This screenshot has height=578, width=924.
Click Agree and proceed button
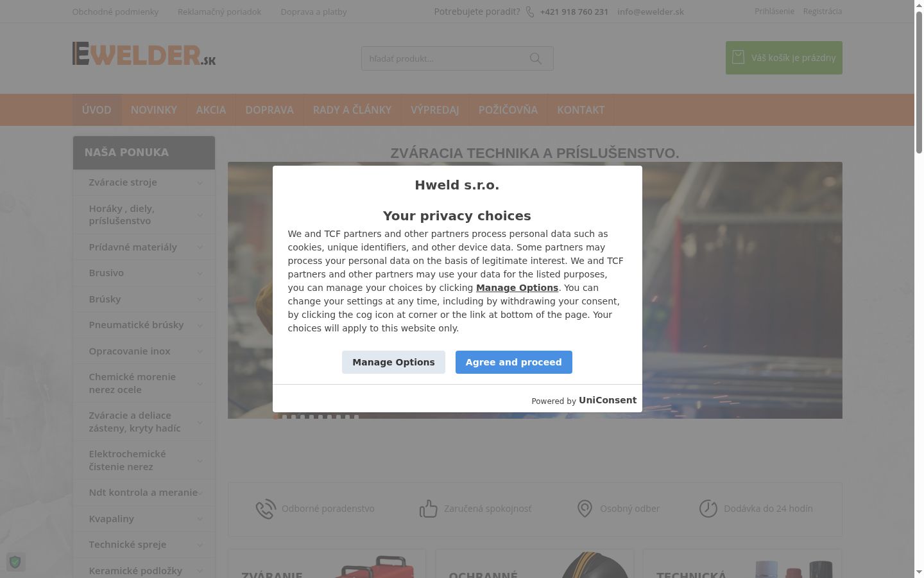(x=514, y=362)
